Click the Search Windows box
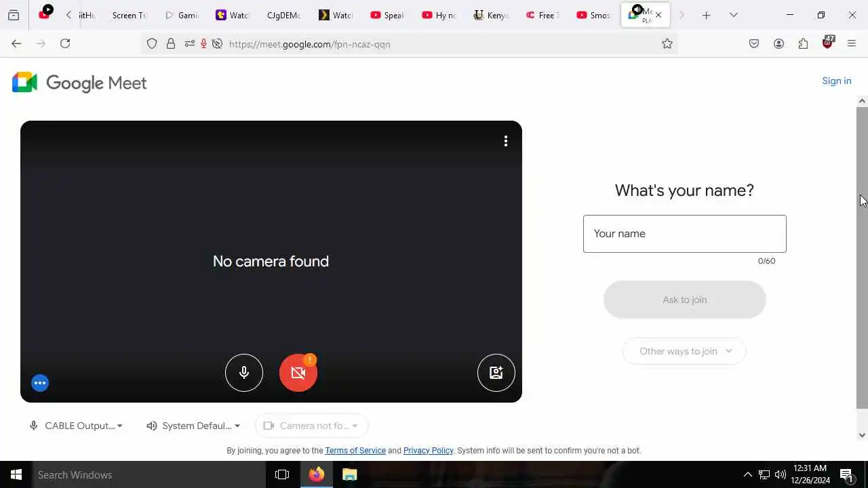The width and height of the screenshot is (868, 488). coord(149,474)
